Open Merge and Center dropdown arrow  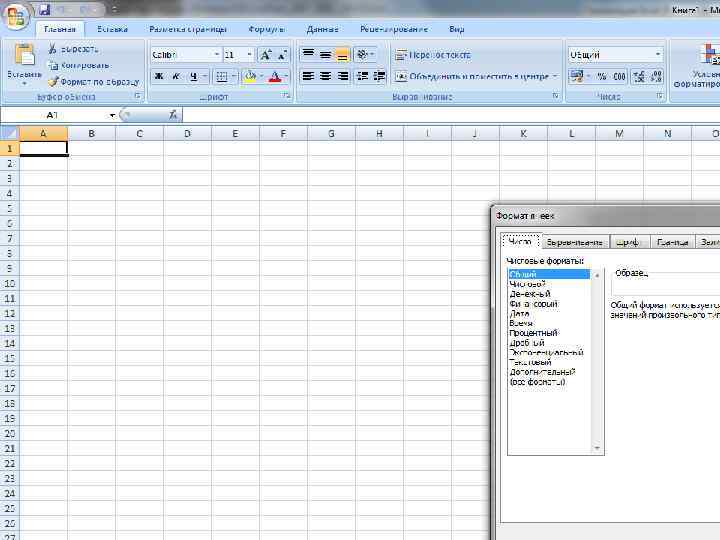[x=555, y=76]
